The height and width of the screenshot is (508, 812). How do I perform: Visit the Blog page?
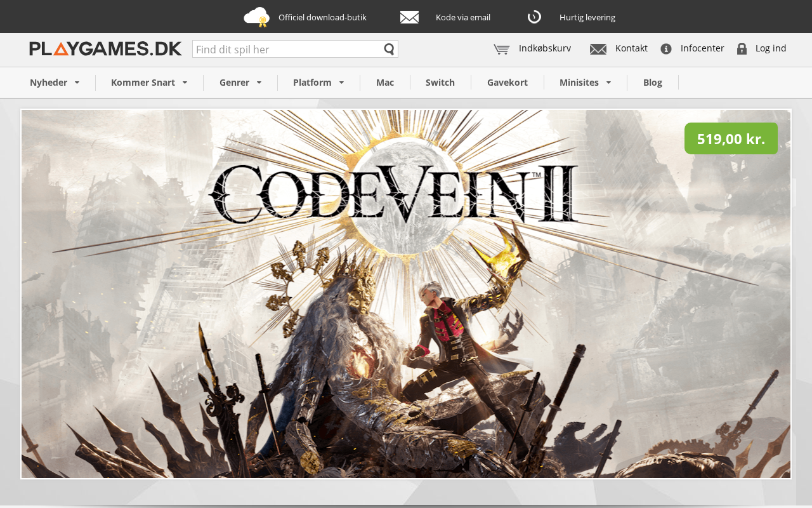point(653,83)
